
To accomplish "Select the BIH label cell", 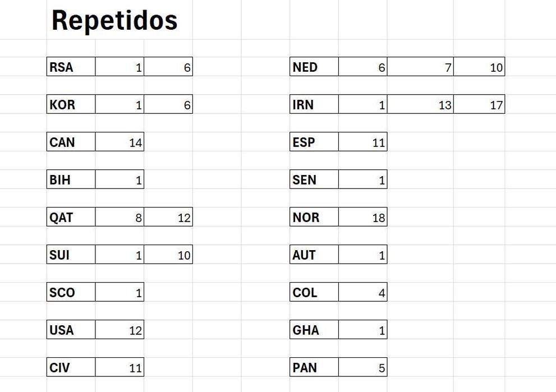I will click(71, 179).
